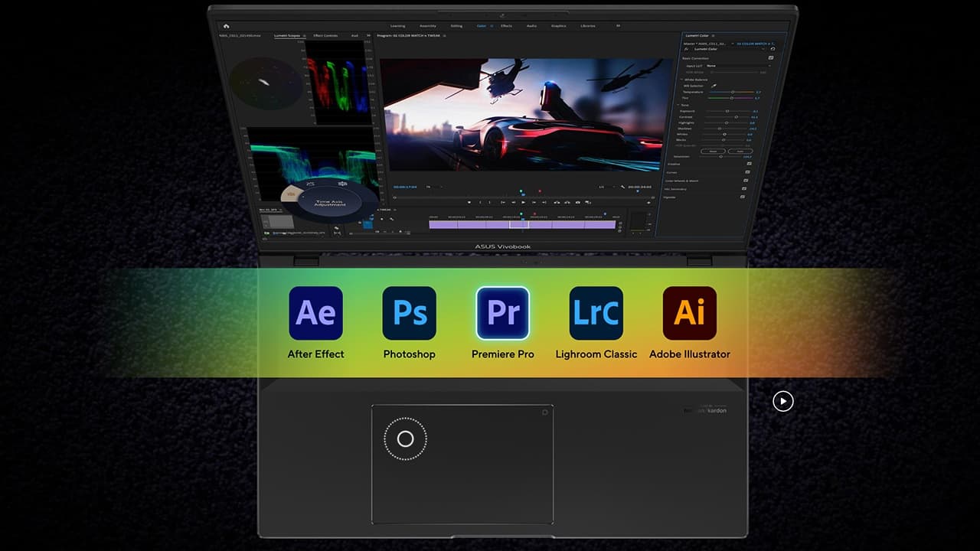This screenshot has height=551, width=980.
Task: Click the Lumetri Color reset effect icon
Action: pos(773,48)
